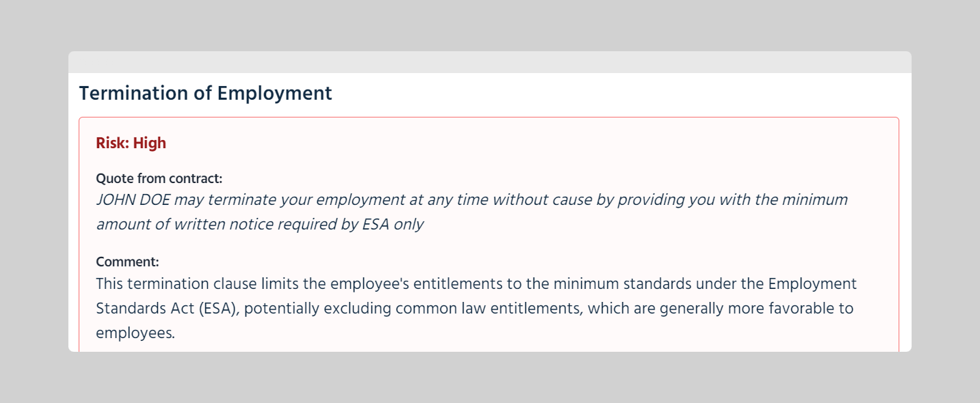The image size is (980, 403).
Task: Click the word "Risk:" in the red label
Action: [x=113, y=143]
